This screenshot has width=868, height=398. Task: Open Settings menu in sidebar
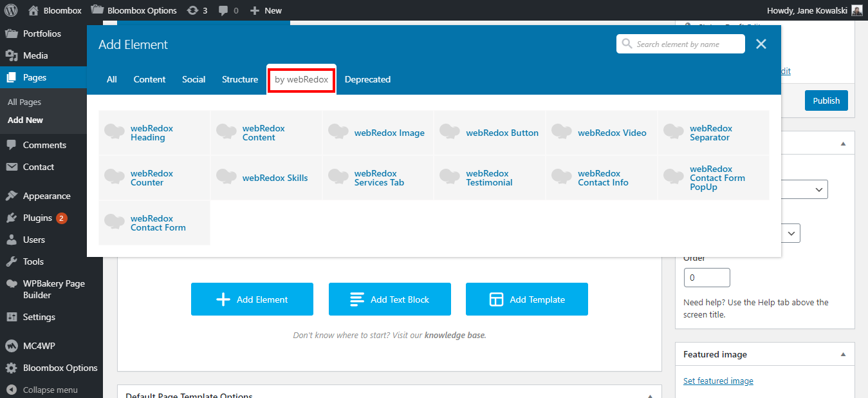[x=39, y=317]
